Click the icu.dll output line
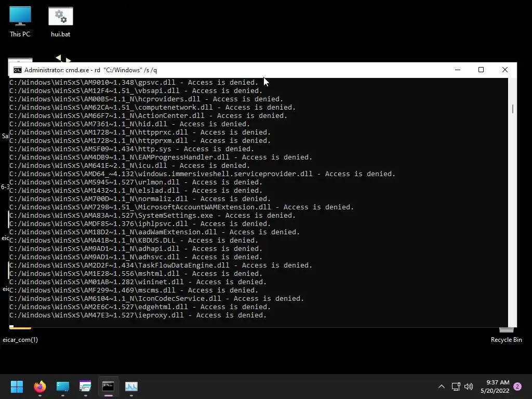 (x=129, y=166)
